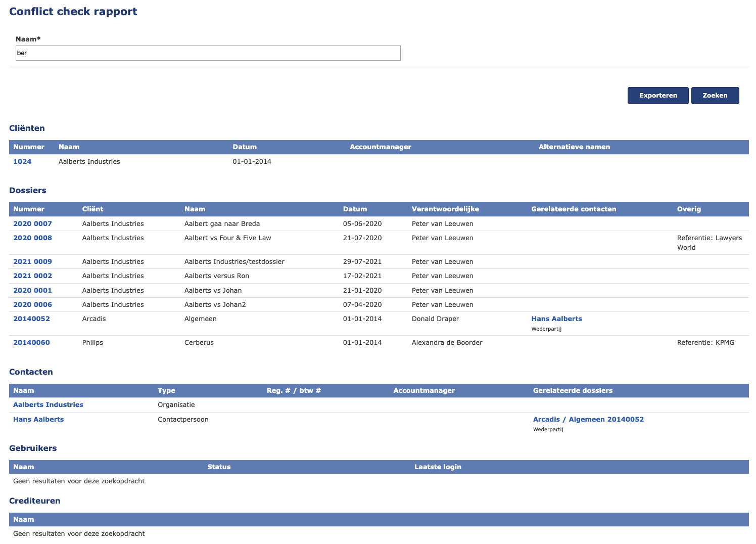Viewport: 756px width, 544px height.
Task: Click the Exporteren button
Action: [658, 96]
